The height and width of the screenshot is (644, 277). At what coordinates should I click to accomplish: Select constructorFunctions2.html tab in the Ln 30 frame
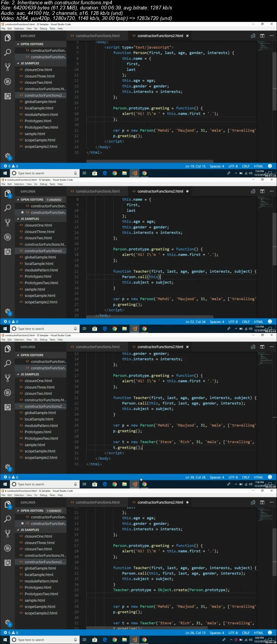[160, 347]
